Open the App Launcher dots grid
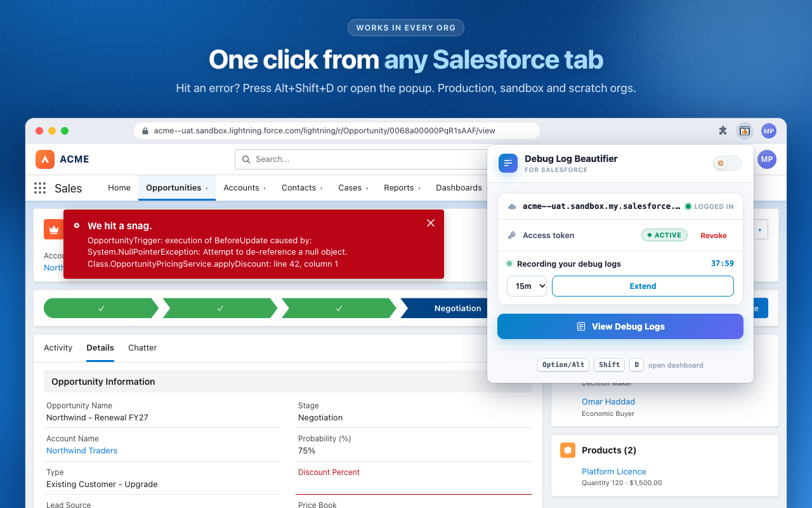This screenshot has height=508, width=812. click(40, 188)
